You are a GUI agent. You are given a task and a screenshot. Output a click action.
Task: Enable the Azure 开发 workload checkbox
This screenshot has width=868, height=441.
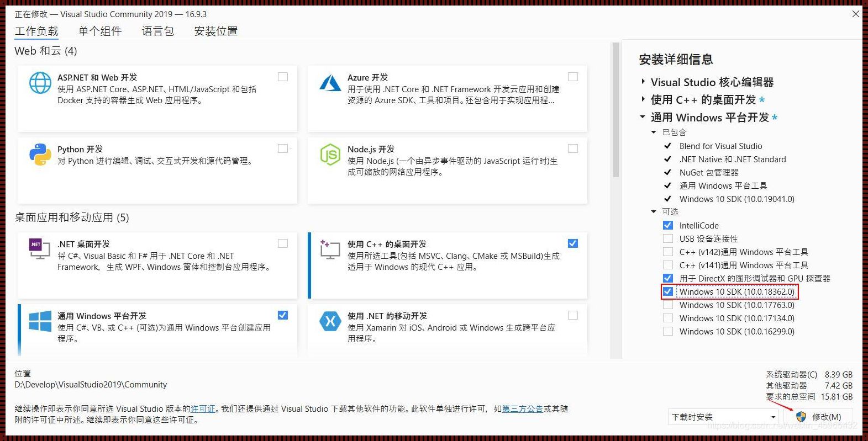(573, 77)
